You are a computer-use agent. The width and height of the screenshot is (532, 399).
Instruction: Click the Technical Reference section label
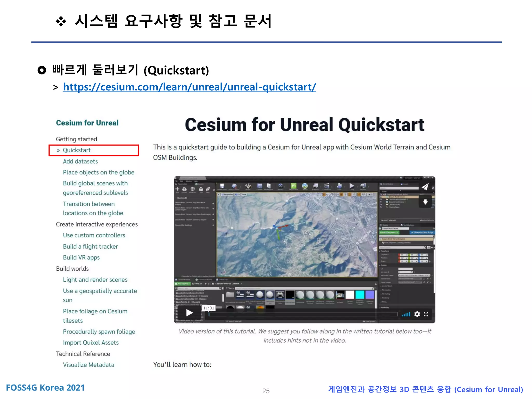click(83, 354)
